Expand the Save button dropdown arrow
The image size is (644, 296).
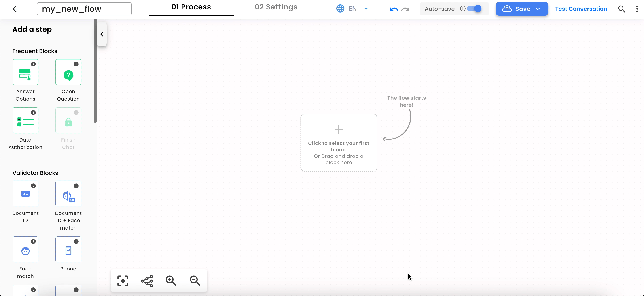tap(538, 9)
